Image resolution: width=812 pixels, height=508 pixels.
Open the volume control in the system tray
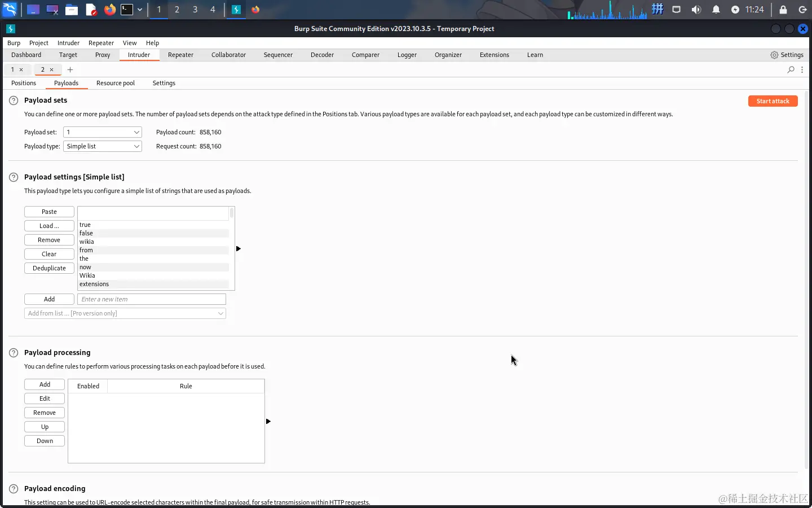tap(696, 10)
